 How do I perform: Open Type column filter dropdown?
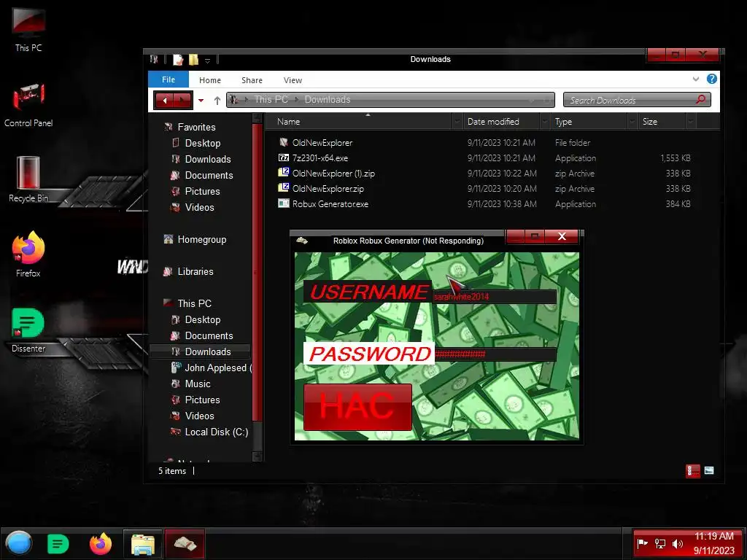[x=632, y=122]
